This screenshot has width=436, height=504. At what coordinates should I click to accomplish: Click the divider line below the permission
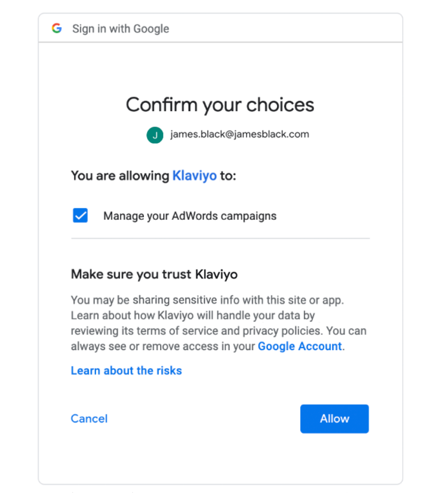[220, 238]
